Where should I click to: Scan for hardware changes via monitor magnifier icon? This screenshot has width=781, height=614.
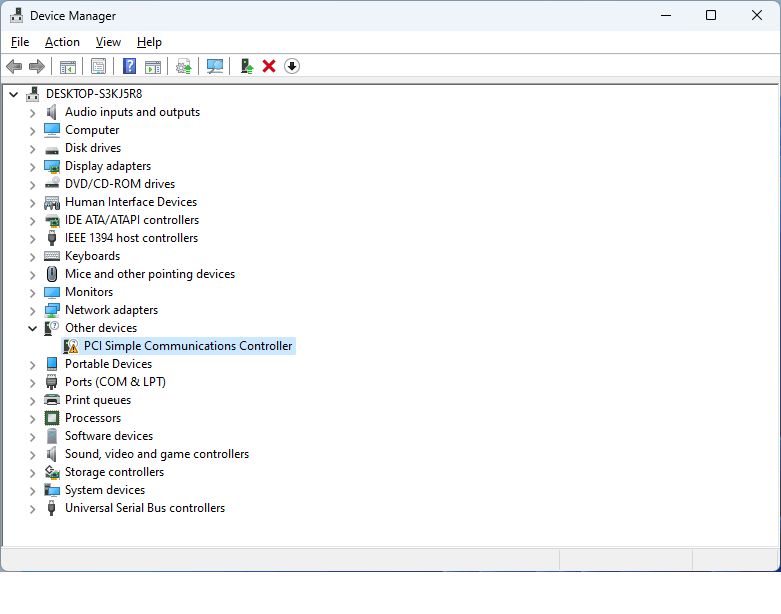215,66
